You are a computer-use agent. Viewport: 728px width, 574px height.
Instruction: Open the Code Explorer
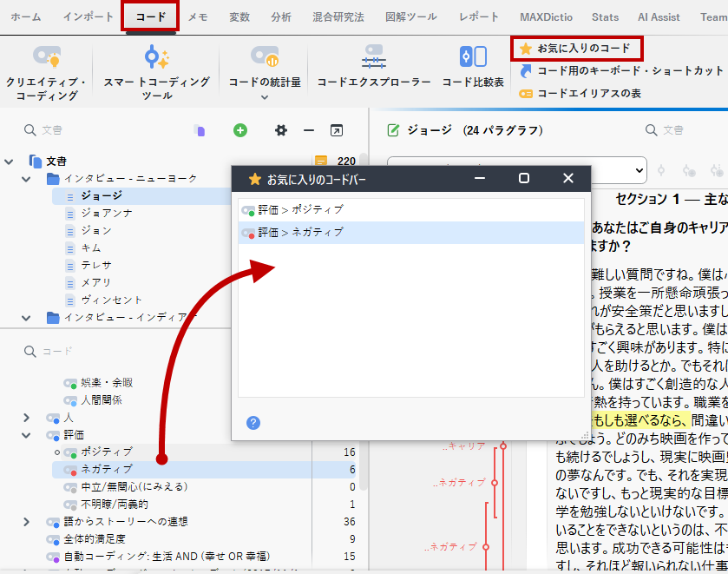(373, 69)
